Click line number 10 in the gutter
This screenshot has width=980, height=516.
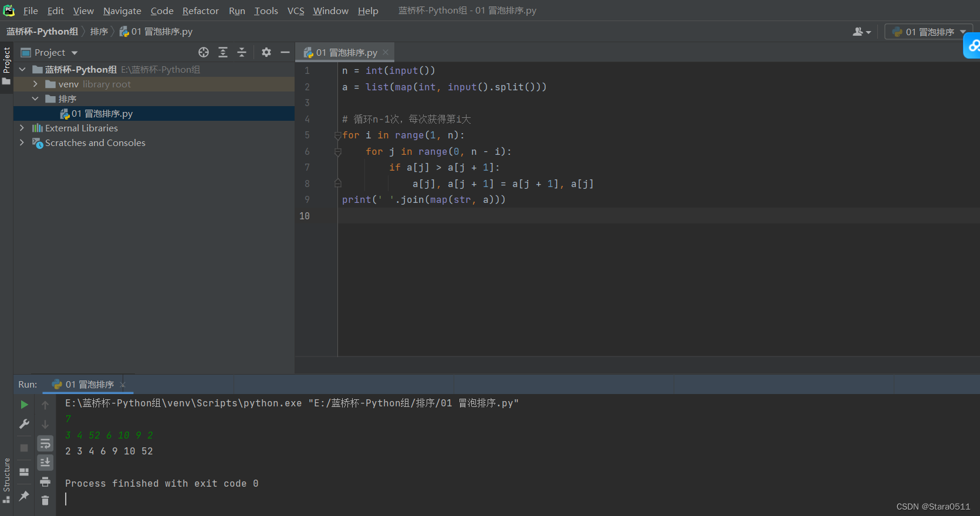click(x=305, y=216)
